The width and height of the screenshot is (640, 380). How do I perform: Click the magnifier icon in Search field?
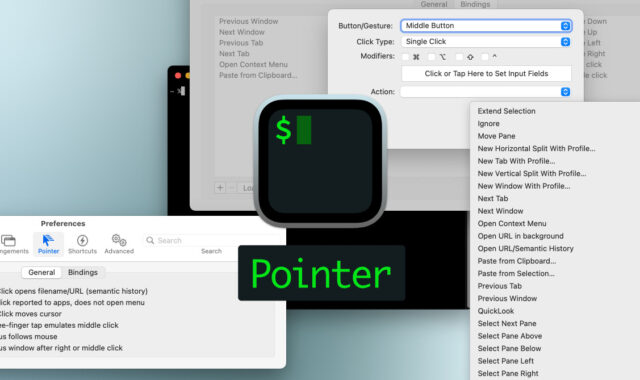pos(150,240)
